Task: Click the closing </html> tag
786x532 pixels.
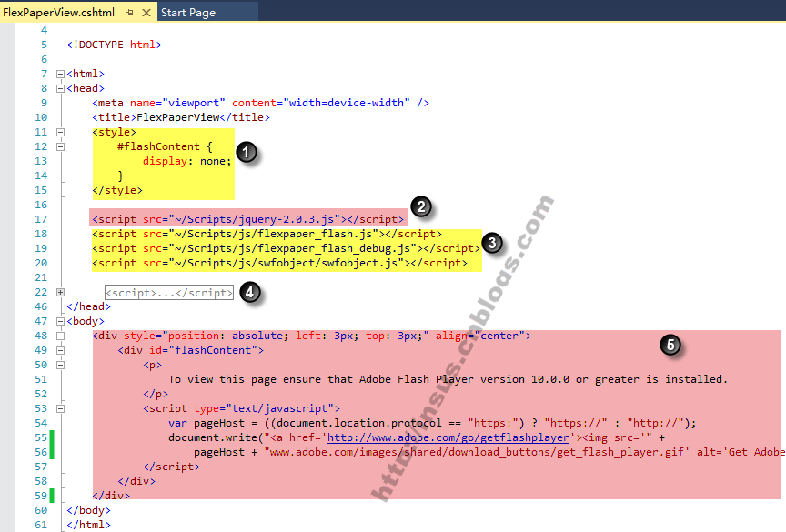Action: (89, 525)
